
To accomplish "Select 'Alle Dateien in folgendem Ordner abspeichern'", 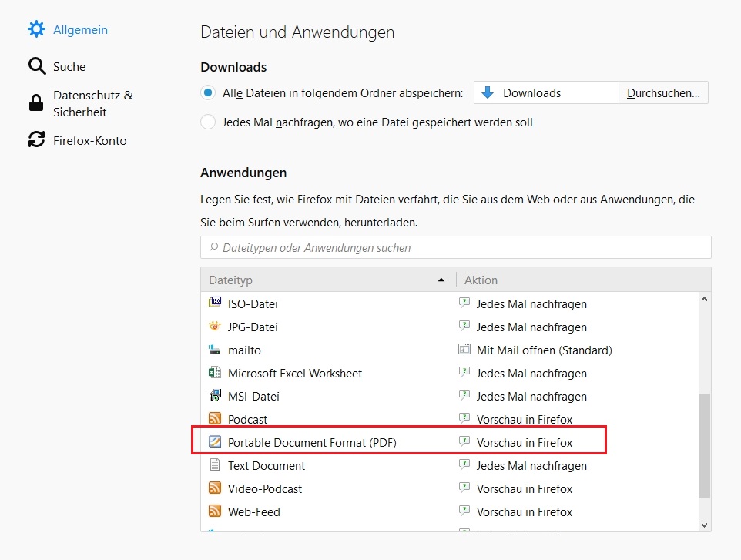I will 208,93.
